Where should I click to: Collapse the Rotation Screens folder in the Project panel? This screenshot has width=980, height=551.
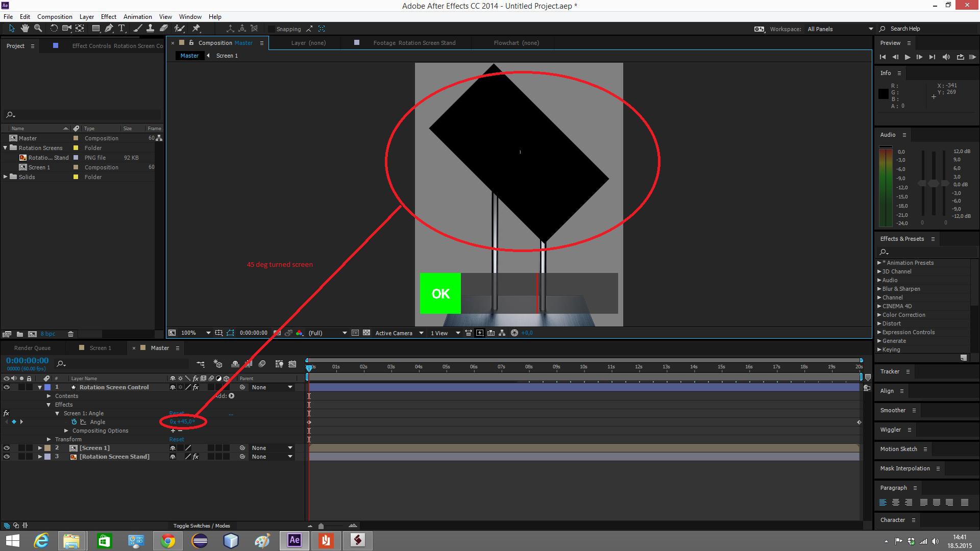pyautogui.click(x=5, y=147)
